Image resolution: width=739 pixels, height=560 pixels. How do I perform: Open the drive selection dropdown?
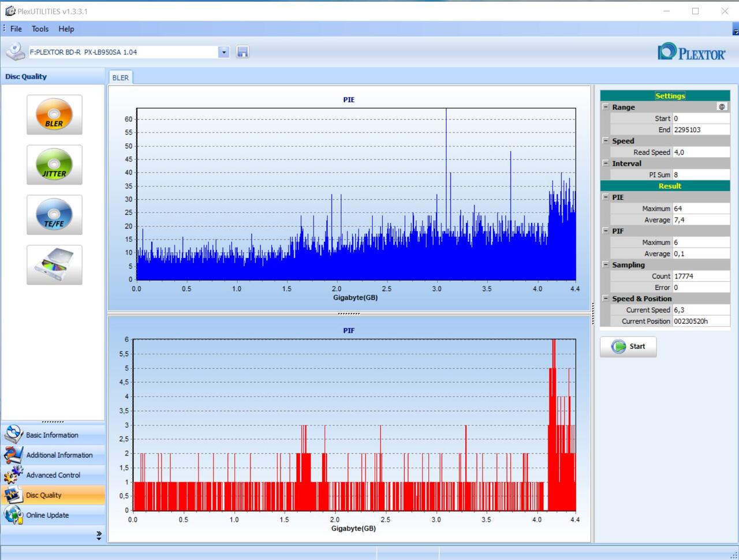click(224, 52)
